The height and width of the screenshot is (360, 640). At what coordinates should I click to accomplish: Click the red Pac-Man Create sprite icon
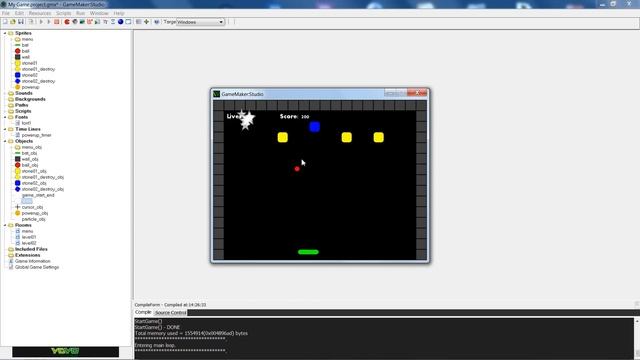click(x=67, y=22)
